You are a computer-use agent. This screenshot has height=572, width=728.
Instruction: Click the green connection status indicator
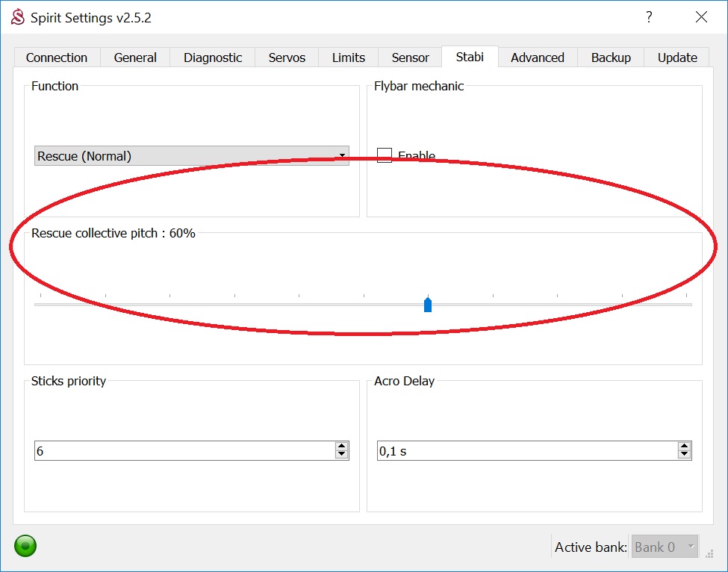[25, 546]
